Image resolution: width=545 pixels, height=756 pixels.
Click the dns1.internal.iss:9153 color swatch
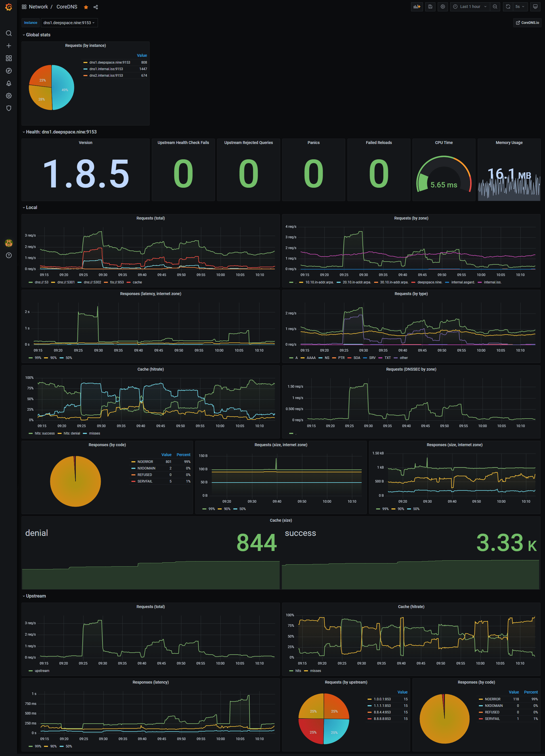[x=85, y=69]
